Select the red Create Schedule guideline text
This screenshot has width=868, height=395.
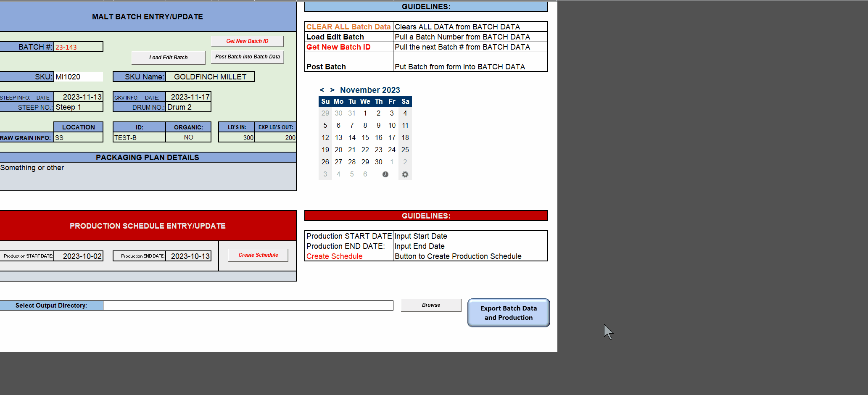[x=334, y=256]
